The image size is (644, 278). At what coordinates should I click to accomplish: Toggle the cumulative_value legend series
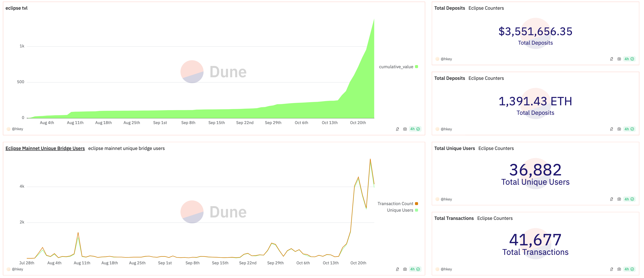(396, 67)
